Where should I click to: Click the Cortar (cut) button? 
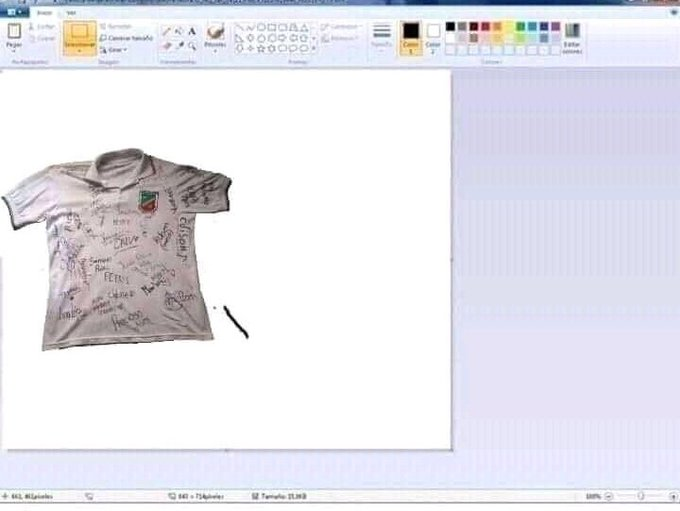coord(42,27)
